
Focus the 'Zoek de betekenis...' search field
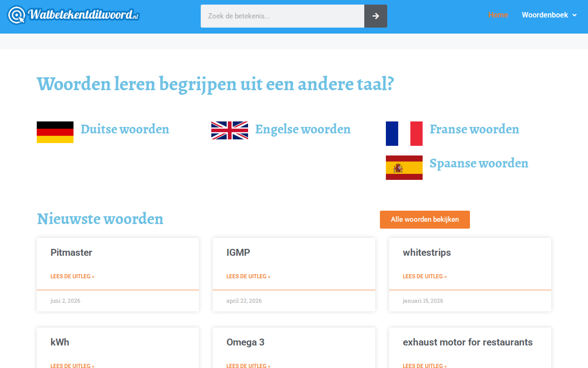283,16
